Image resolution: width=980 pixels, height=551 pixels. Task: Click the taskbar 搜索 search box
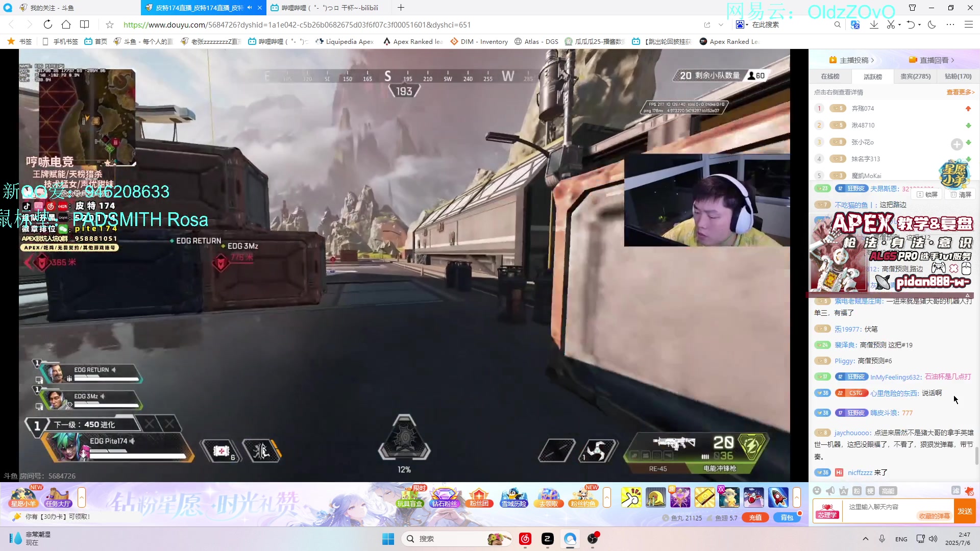[457, 539]
